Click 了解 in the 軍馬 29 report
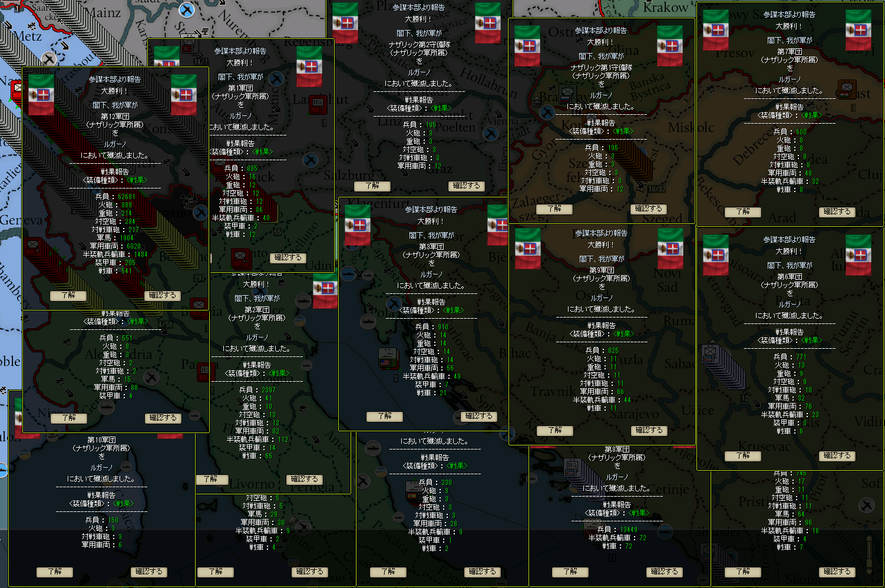The width and height of the screenshot is (885, 588). coord(216,572)
